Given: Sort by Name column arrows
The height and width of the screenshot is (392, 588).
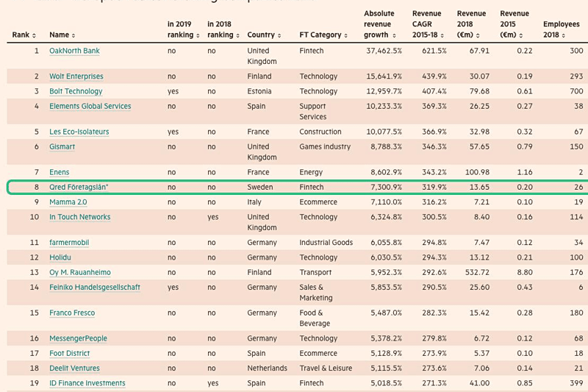Looking at the screenshot, I should pos(73,35).
